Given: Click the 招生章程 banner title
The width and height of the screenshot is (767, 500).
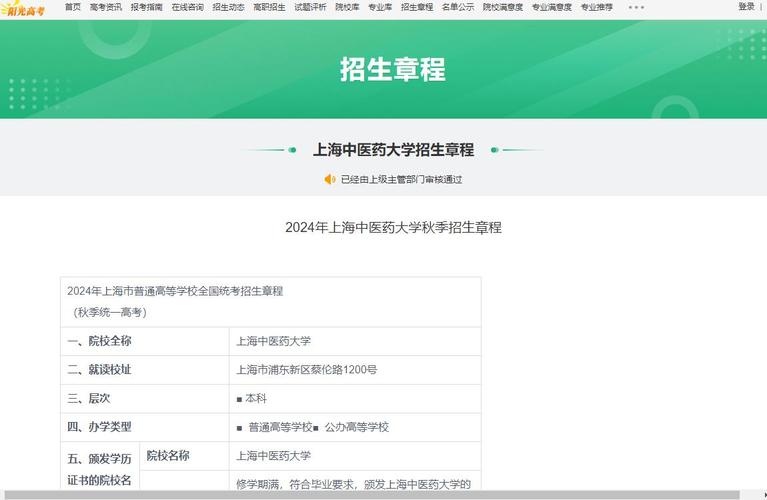Looking at the screenshot, I should pyautogui.click(x=393, y=69).
